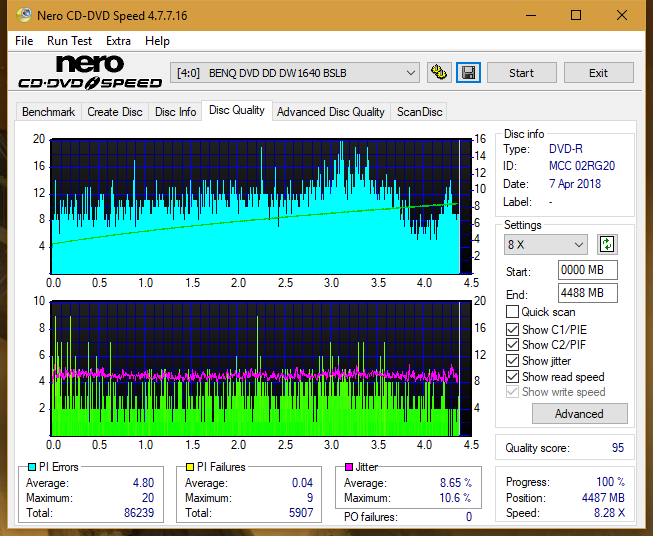Open the BENQ drive selection dropdown

tap(294, 73)
